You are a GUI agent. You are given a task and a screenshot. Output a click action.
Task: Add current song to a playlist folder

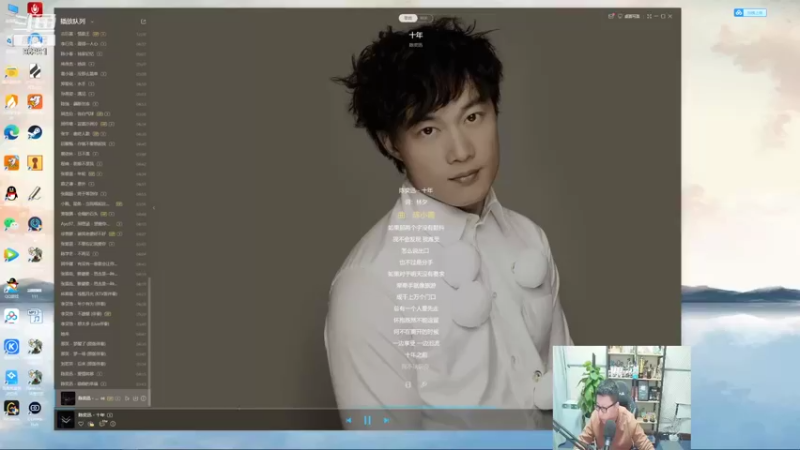click(x=91, y=424)
